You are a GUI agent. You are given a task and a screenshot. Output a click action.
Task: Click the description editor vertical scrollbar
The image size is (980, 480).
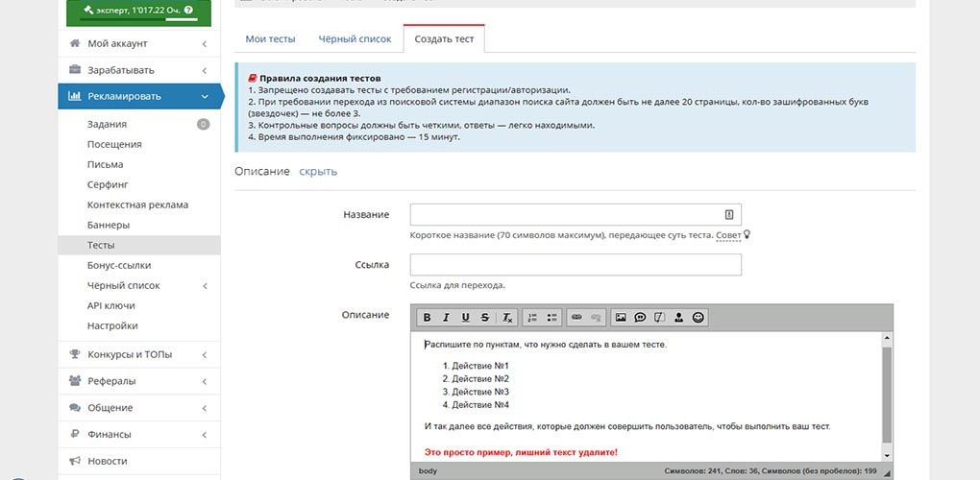pyautogui.click(x=887, y=397)
